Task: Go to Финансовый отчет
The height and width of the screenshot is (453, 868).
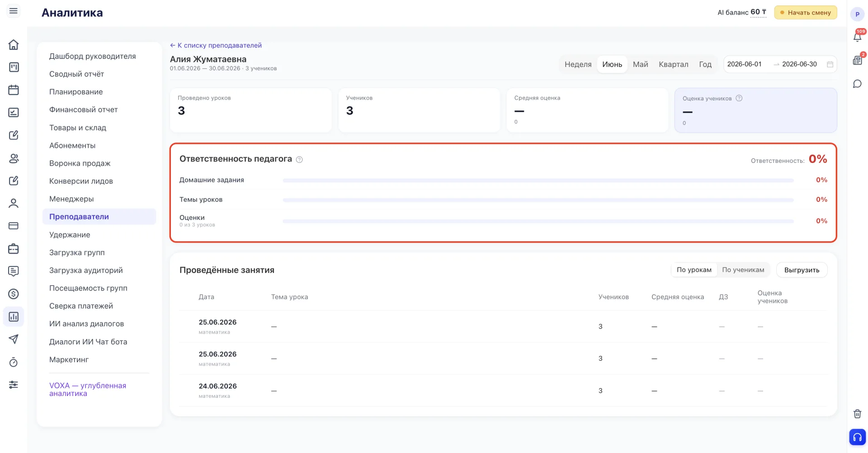Action: click(84, 110)
